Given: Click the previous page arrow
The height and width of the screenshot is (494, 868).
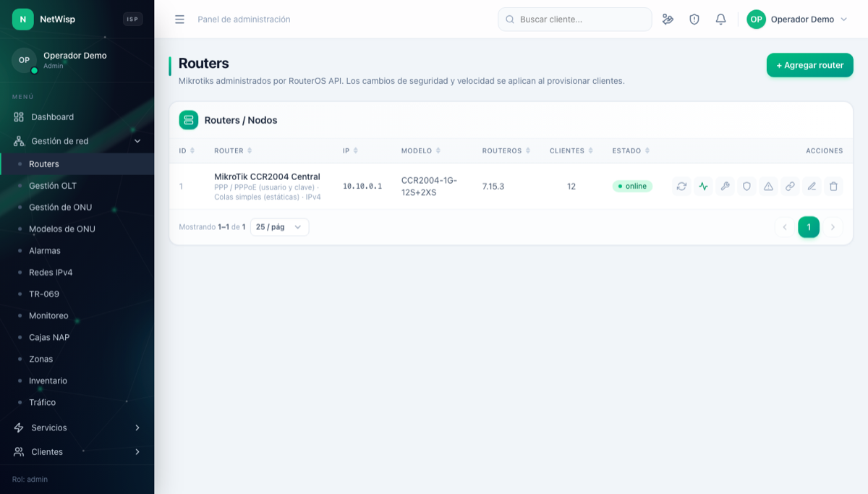Looking at the screenshot, I should point(784,227).
